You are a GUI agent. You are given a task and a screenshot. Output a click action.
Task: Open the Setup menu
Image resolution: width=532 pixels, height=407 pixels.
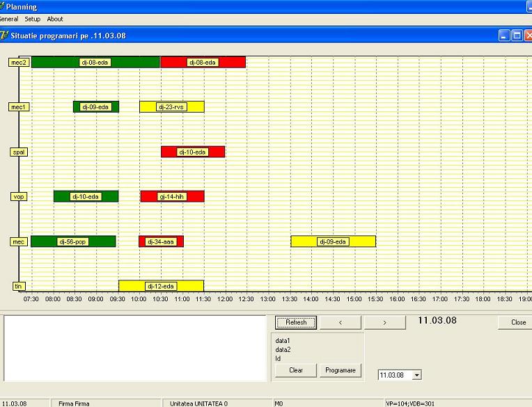point(33,19)
